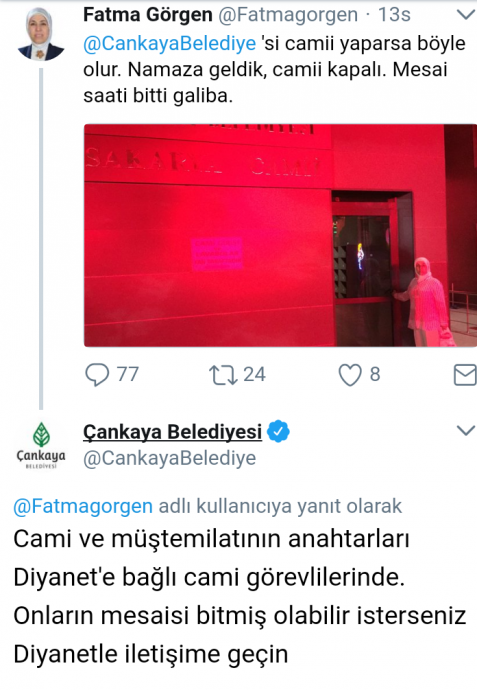Retweet using the retweet arrows icon
The width and height of the screenshot is (477, 690).
223,375
